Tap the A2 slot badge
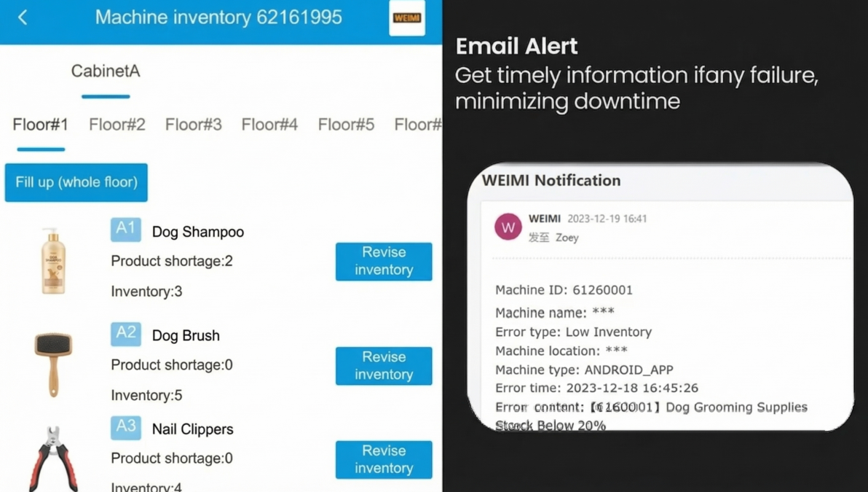Screen dimensions: 868x492 tap(126, 334)
